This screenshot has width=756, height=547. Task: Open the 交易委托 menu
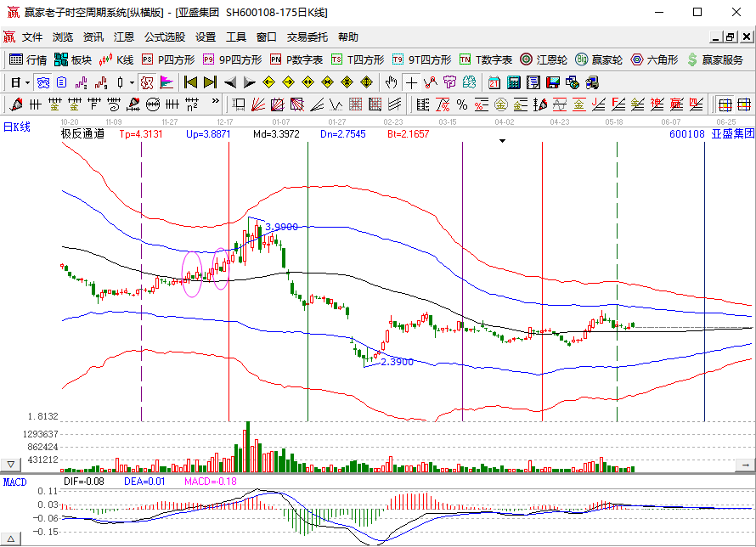tap(307, 37)
